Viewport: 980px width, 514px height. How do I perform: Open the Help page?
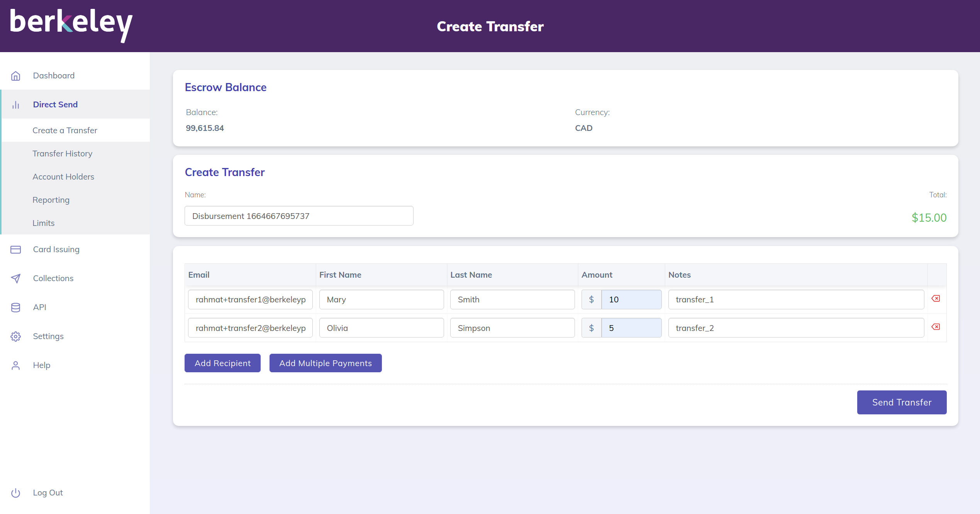75,365
